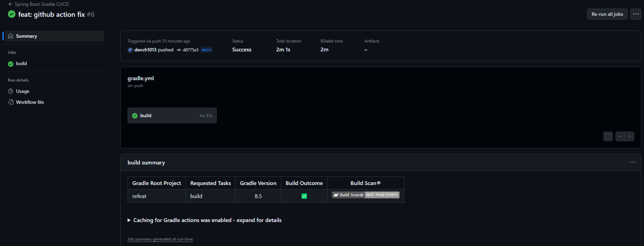This screenshot has width=644, height=246.
Task: Click the build job card in graph
Action: pyautogui.click(x=172, y=115)
